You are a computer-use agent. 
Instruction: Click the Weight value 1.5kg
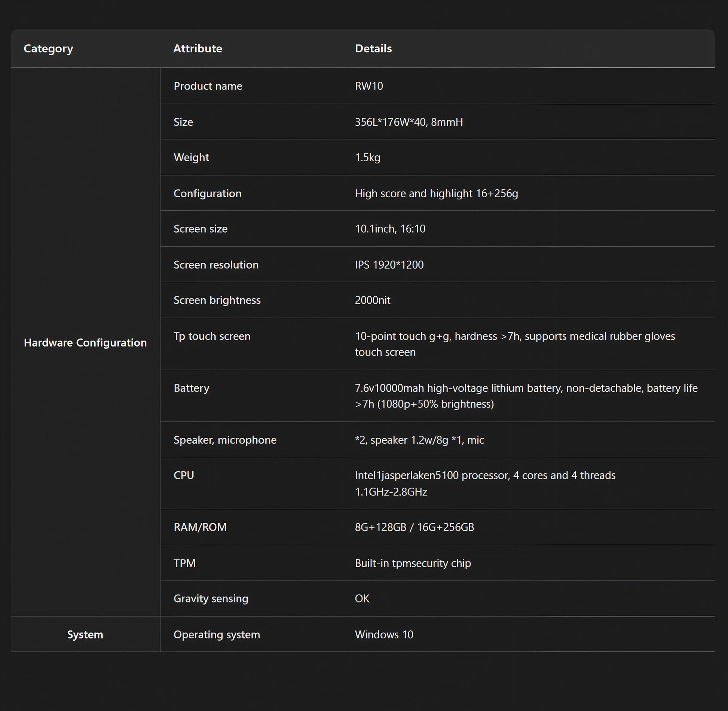[367, 158]
